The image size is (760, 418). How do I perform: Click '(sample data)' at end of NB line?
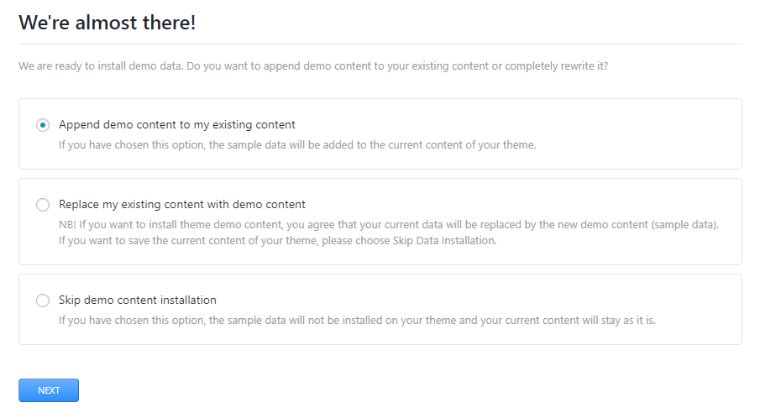coord(685,224)
